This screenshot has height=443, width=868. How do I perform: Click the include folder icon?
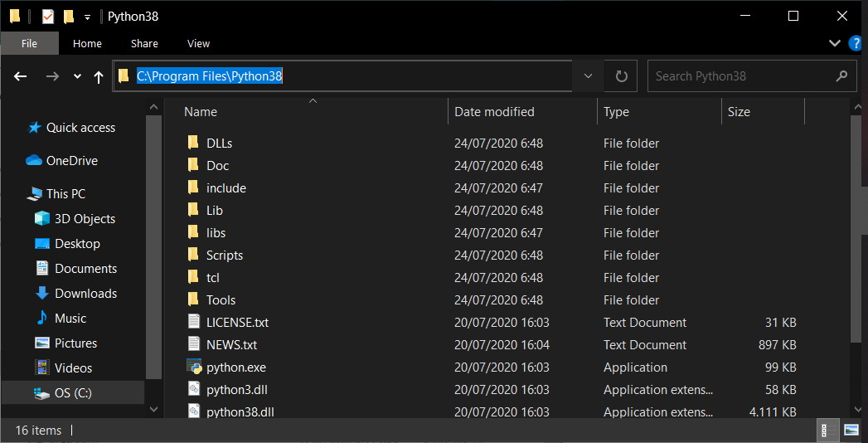[x=193, y=187]
